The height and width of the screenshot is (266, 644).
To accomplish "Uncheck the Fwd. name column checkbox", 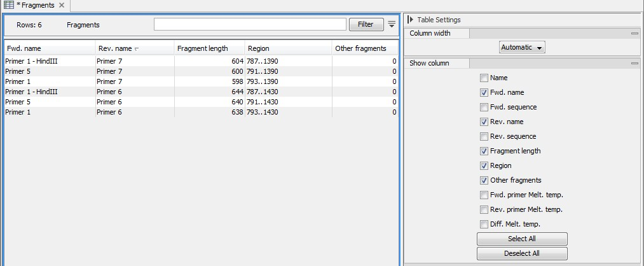I will pos(484,92).
